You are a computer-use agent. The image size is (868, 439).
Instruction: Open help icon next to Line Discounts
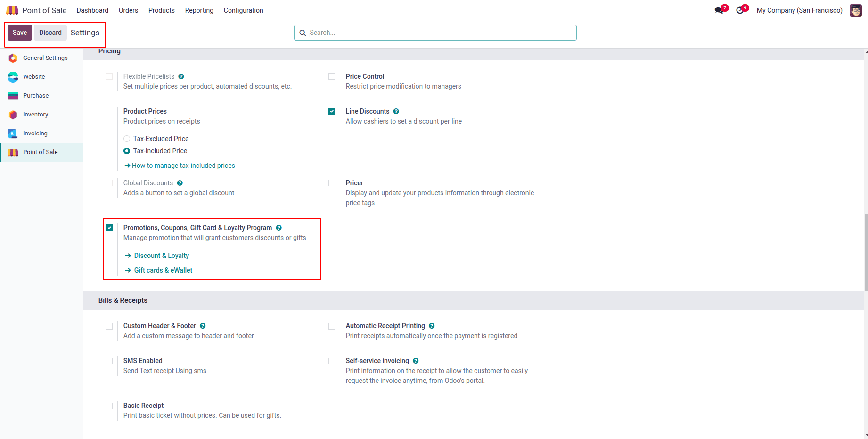point(396,111)
